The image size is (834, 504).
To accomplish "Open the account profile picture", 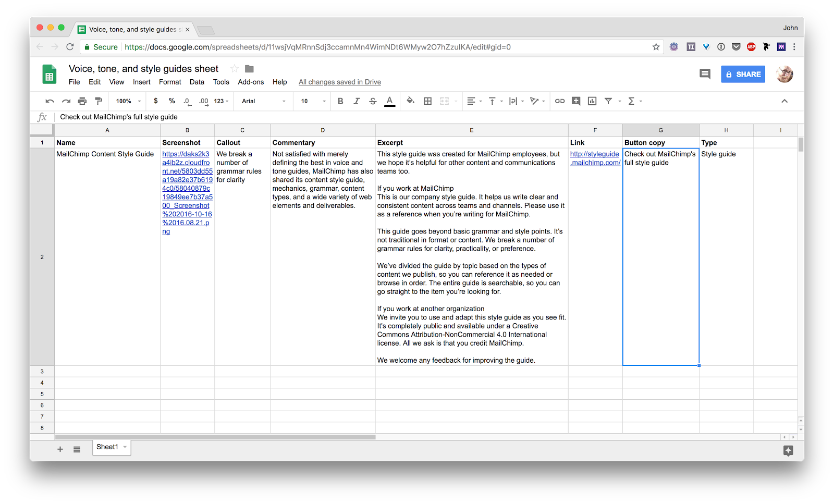I will (x=784, y=74).
